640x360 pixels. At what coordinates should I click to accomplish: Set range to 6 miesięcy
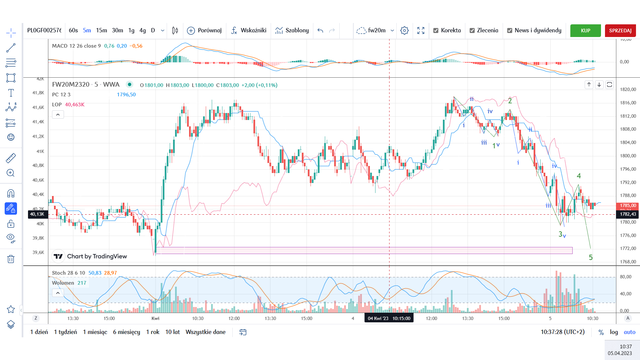pyautogui.click(x=127, y=332)
